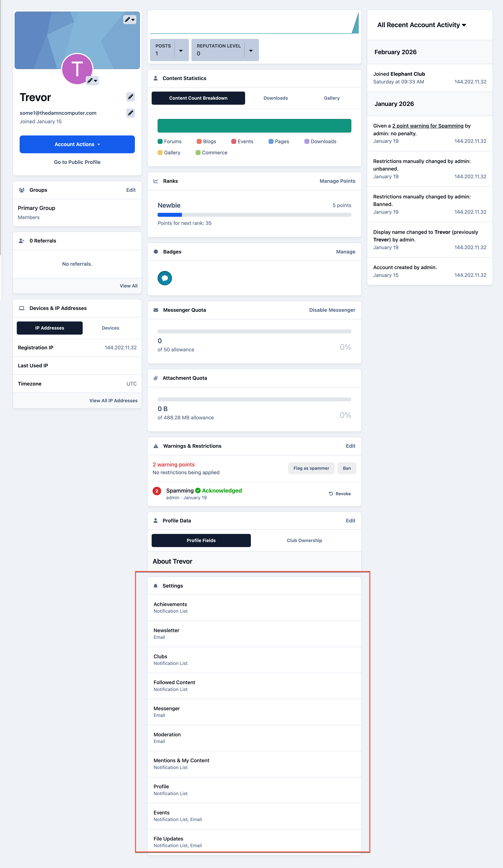Toggle the Blogs legend item
Image resolution: width=503 pixels, height=868 pixels.
[x=206, y=142]
